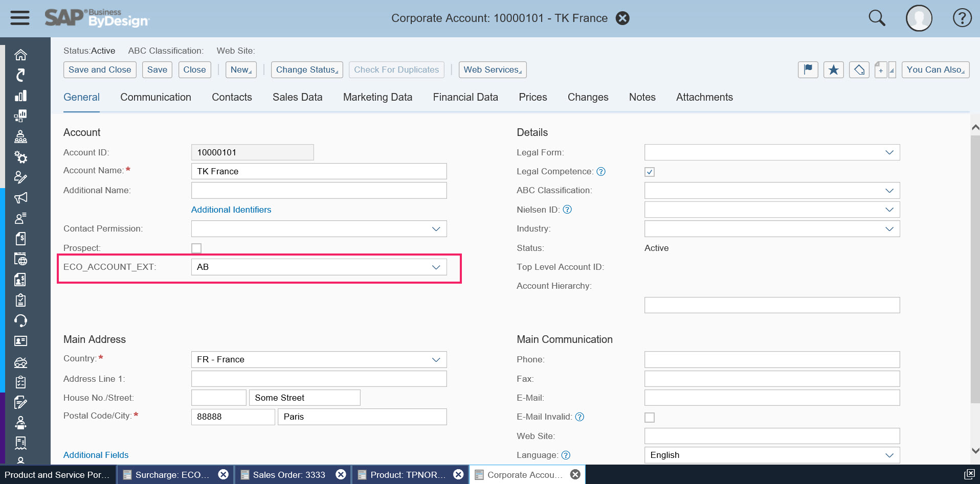Focus the Account Name field
The image size is (980, 484).
tap(319, 171)
